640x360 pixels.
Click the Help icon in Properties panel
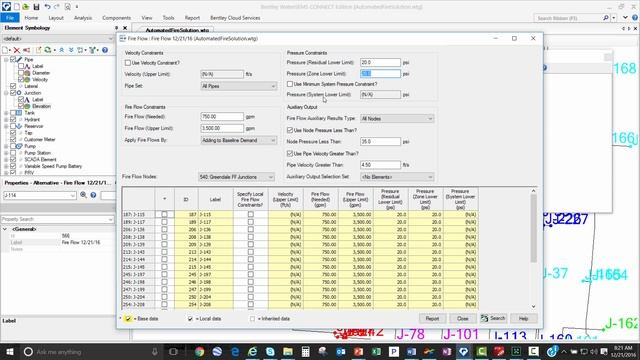coord(93,195)
